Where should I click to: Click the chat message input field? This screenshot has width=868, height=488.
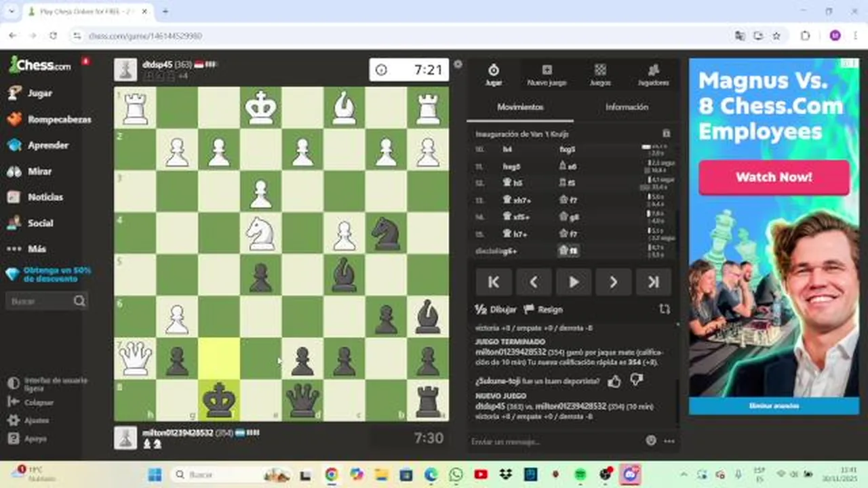tap(556, 441)
